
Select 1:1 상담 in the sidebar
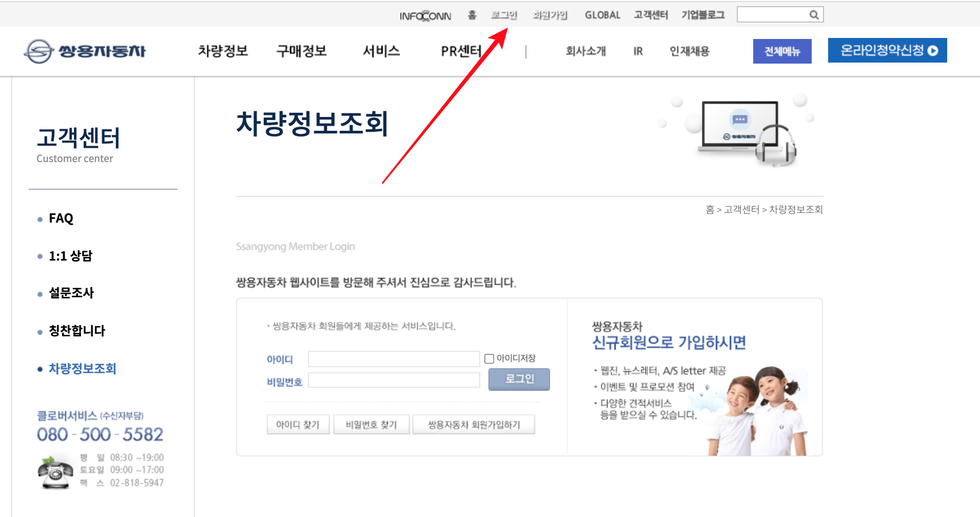point(70,256)
